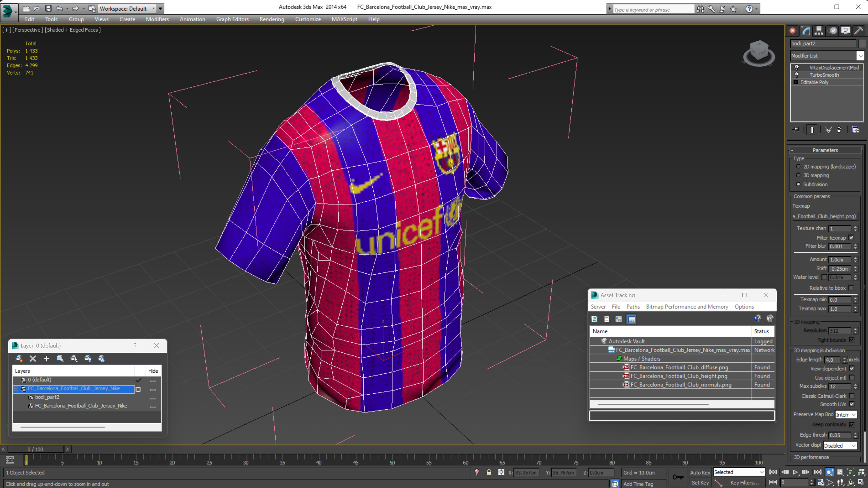Select the Subdivision radio button
The image size is (868, 488).
coord(798,184)
